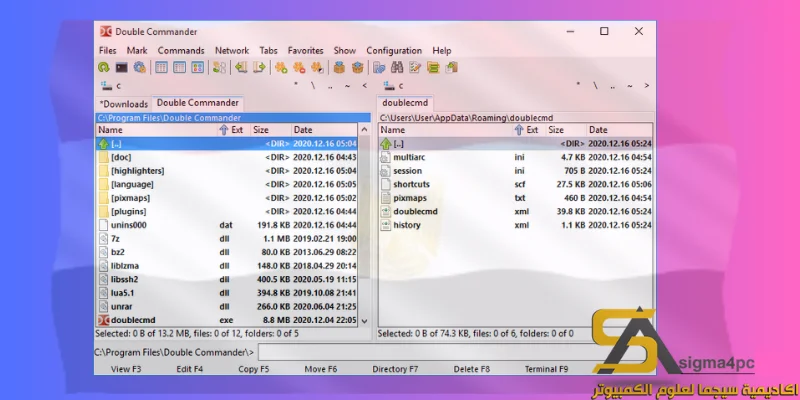Select the [highlighters] folder

227,171
